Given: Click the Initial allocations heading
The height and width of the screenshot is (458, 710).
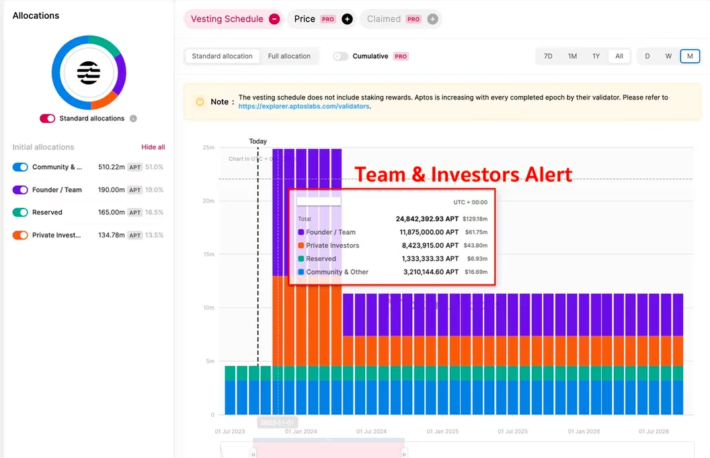Looking at the screenshot, I should coord(43,147).
